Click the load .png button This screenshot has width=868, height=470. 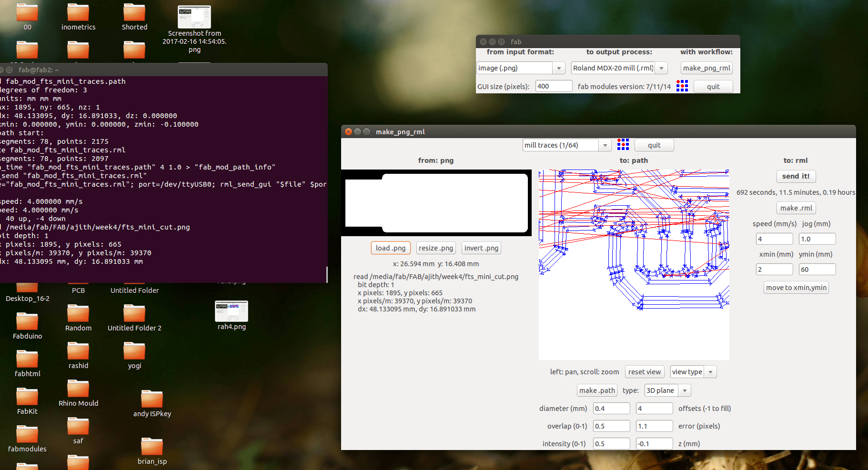[x=391, y=248]
